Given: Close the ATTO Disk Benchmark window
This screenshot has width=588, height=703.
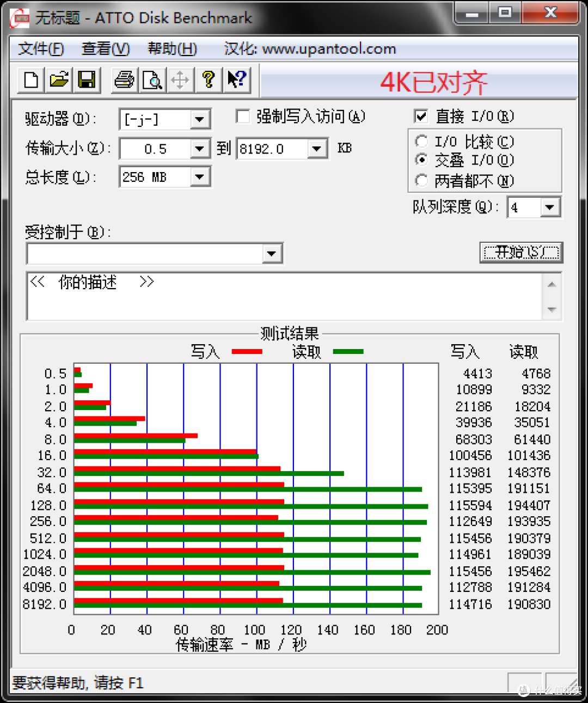Looking at the screenshot, I should tap(550, 13).
